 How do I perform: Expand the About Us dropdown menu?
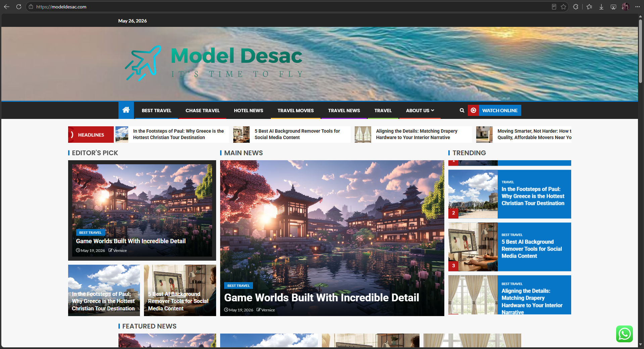coord(420,111)
